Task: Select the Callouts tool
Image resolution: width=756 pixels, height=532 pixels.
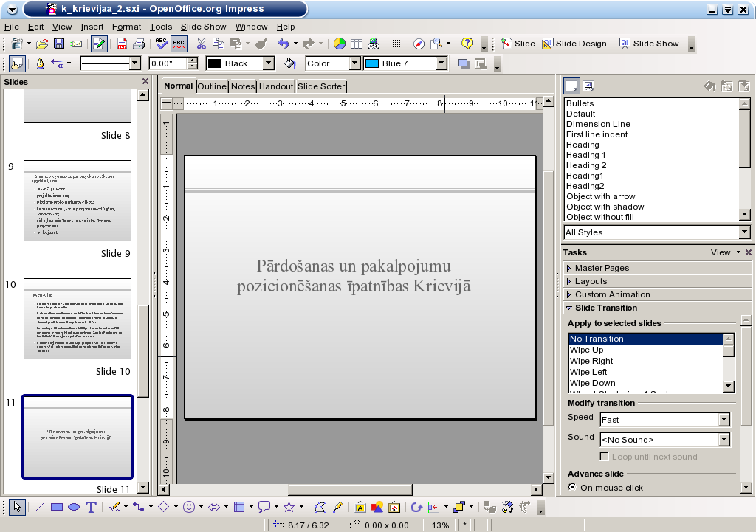Action: (264, 507)
